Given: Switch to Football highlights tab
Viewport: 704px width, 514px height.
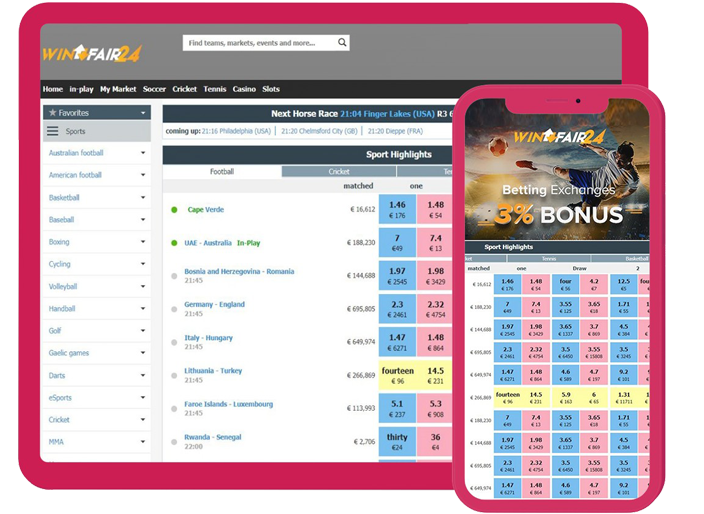Looking at the screenshot, I should coord(222,171).
